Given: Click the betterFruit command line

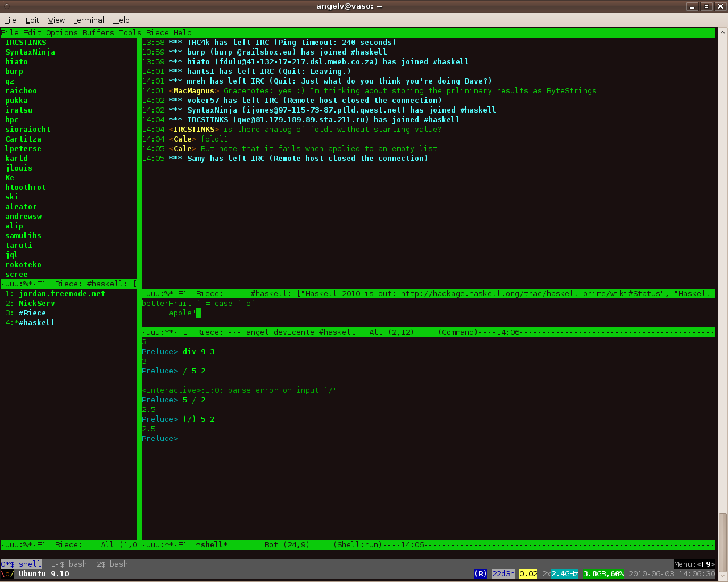Looking at the screenshot, I should coord(198,304).
